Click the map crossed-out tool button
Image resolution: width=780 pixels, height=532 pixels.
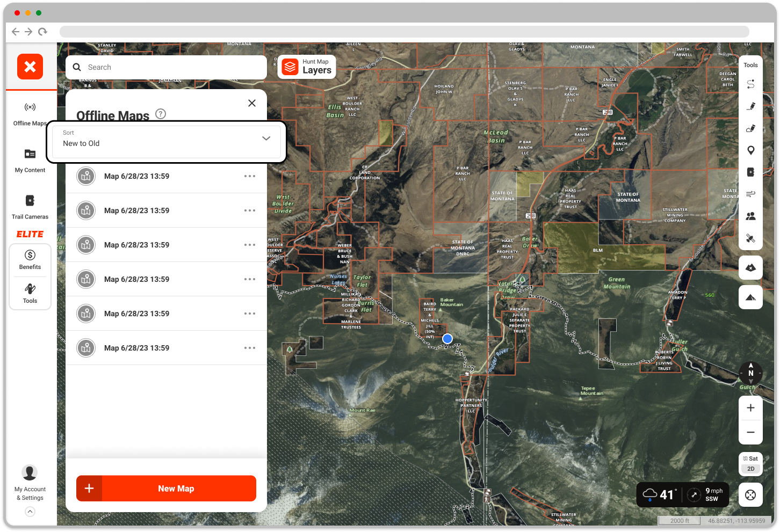[x=750, y=267]
